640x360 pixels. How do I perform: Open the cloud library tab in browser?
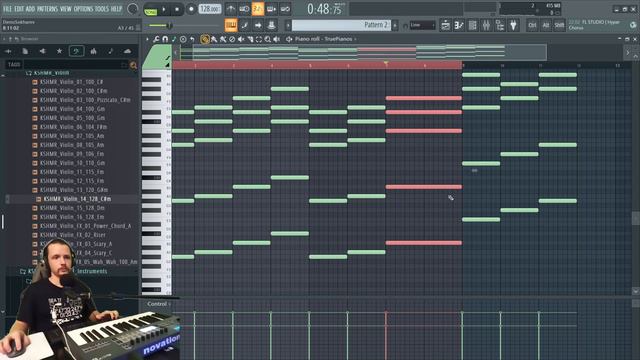pyautogui.click(x=127, y=51)
